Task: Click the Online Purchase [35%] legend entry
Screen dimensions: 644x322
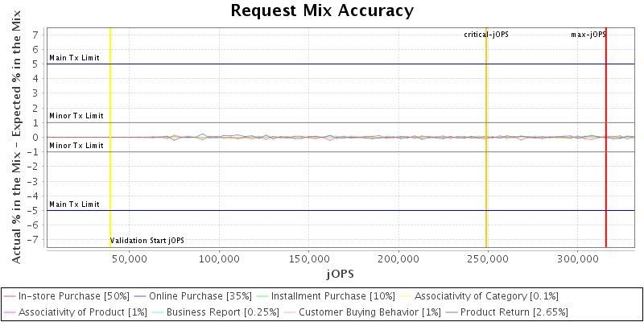Action: 201,296
